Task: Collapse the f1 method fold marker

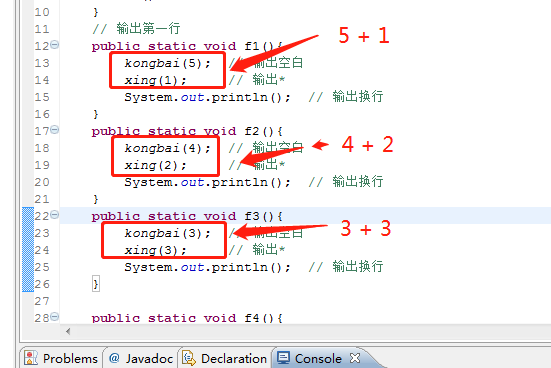Action: pyautogui.click(x=54, y=45)
